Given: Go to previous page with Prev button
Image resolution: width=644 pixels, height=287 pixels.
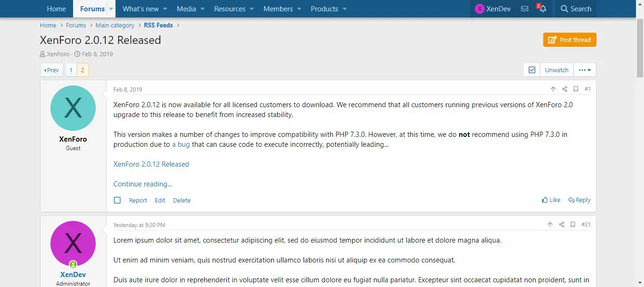Looking at the screenshot, I should (x=51, y=70).
